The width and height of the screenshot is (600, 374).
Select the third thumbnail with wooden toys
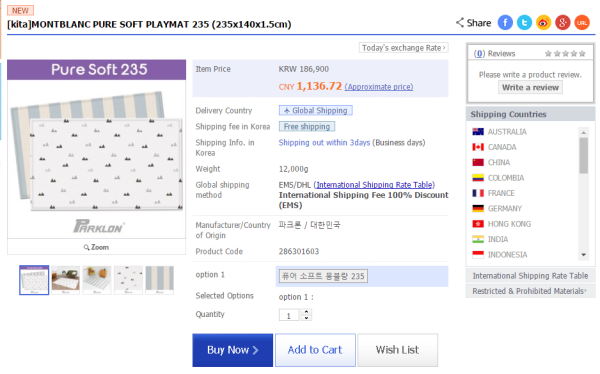(97, 280)
